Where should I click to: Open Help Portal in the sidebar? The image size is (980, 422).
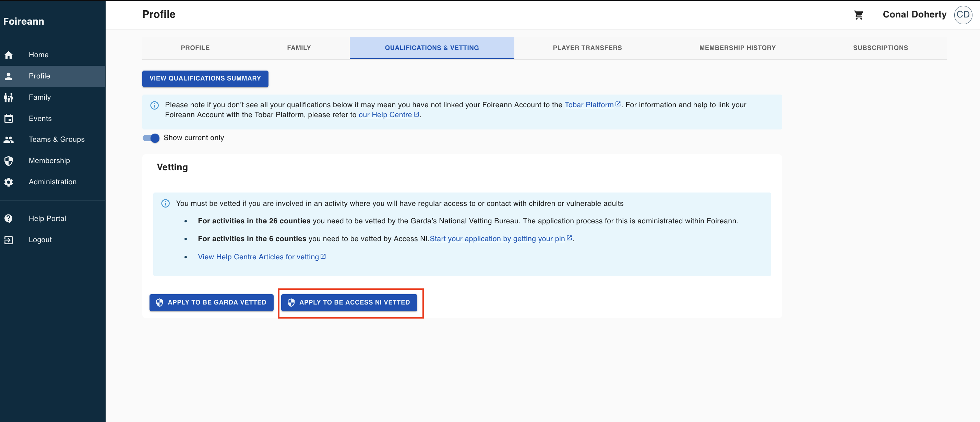[x=52, y=219]
